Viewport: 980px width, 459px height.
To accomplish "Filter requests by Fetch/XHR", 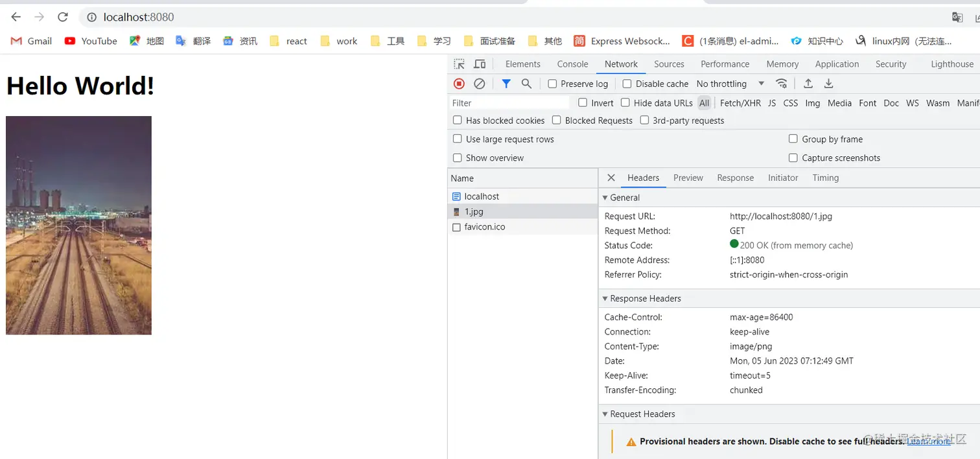I will point(740,103).
